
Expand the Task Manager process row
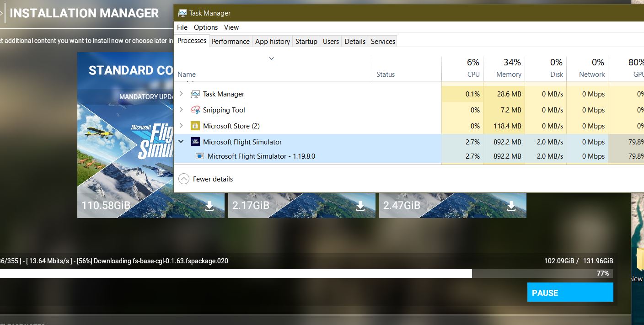[x=181, y=94]
